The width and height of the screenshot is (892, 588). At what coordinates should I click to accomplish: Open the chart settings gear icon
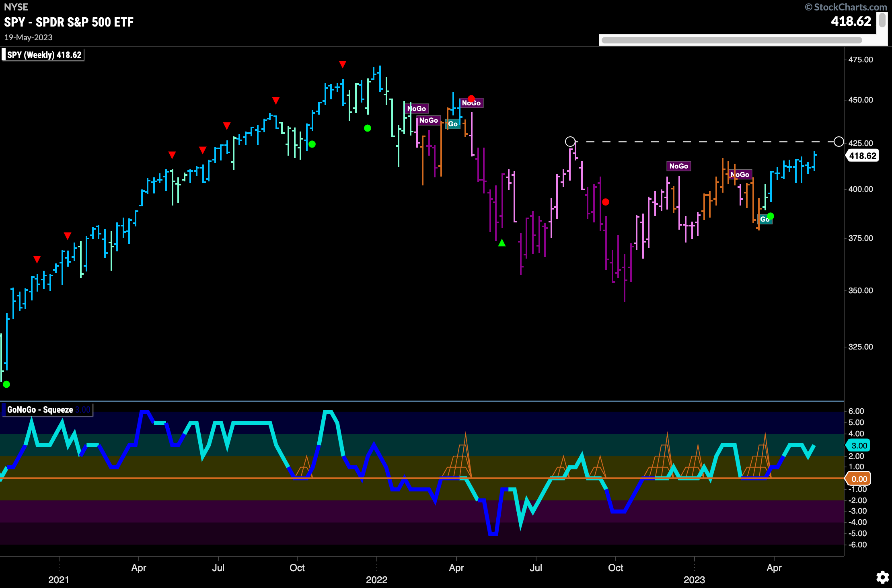click(882, 578)
